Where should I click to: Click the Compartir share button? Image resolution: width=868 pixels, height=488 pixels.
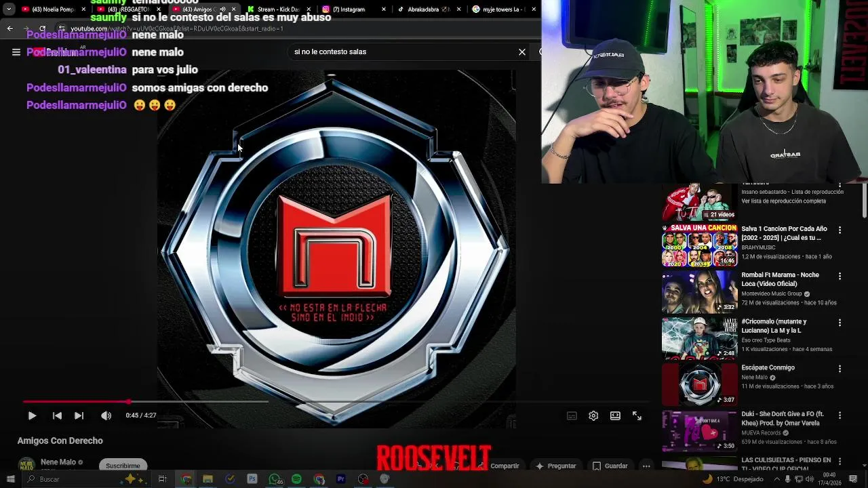(500, 466)
